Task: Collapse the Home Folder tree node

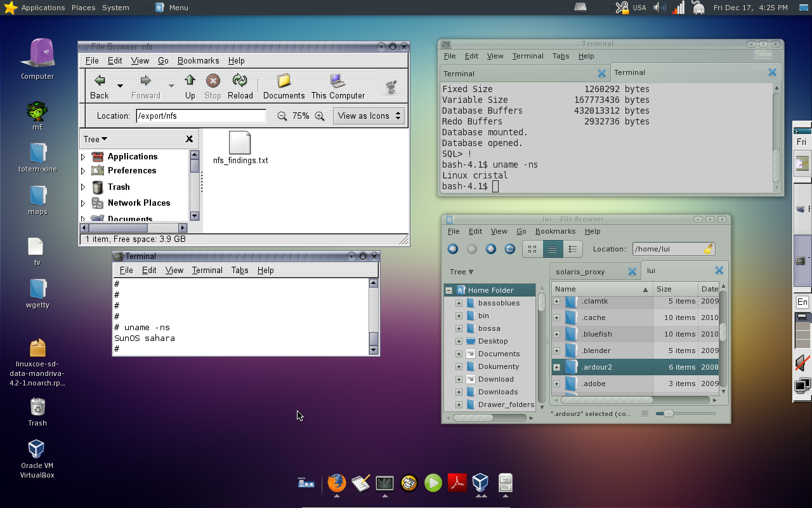Action: point(449,290)
